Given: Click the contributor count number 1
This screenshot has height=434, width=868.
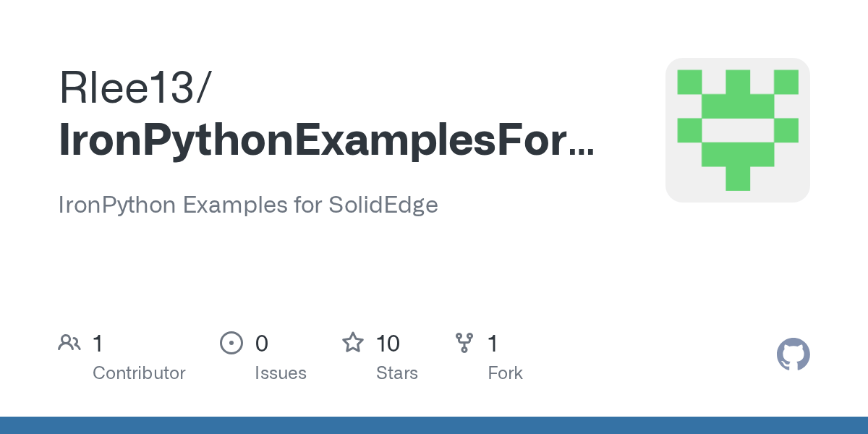Looking at the screenshot, I should pyautogui.click(x=98, y=344).
